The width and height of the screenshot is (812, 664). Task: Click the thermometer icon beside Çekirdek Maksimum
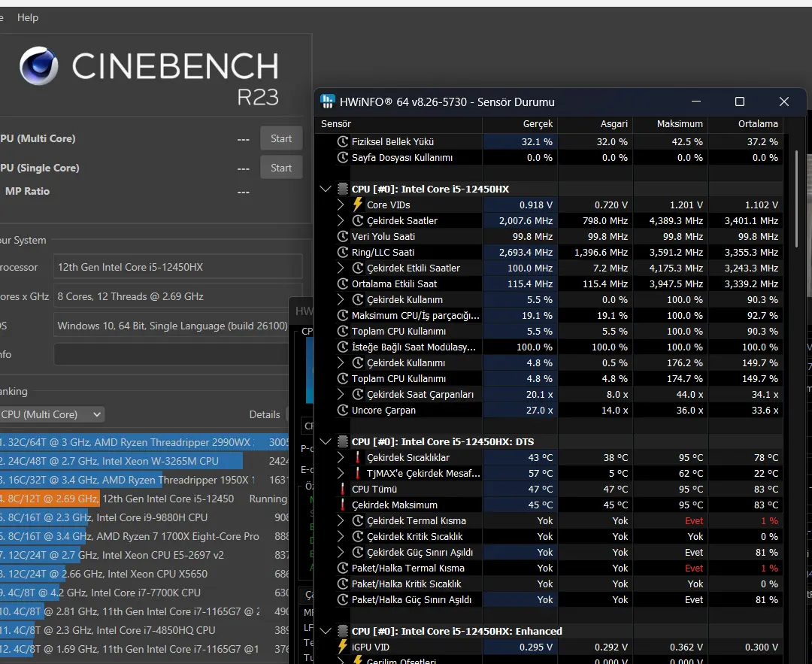pyautogui.click(x=342, y=505)
